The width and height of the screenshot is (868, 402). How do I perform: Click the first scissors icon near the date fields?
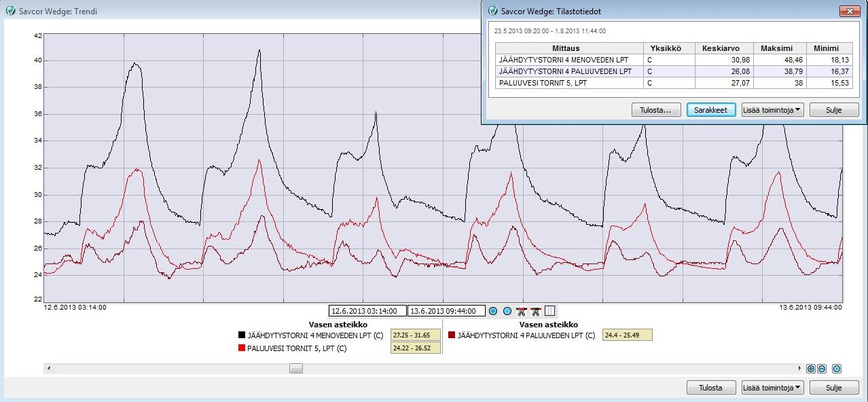(522, 311)
